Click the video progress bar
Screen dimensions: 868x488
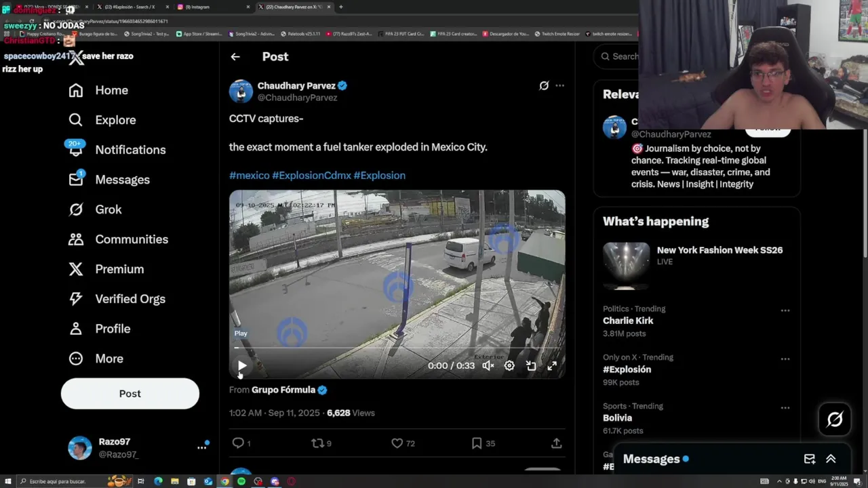[x=397, y=348]
